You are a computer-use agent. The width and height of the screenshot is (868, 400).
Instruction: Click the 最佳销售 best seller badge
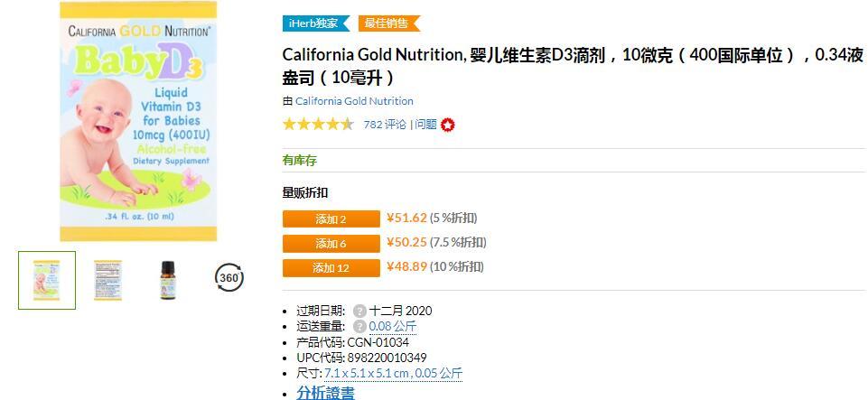[388, 23]
